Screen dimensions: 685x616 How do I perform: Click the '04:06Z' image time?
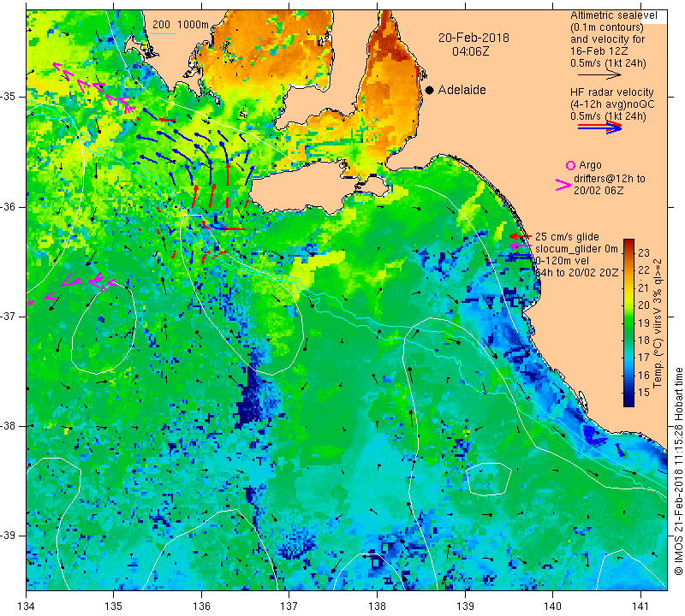pos(470,51)
